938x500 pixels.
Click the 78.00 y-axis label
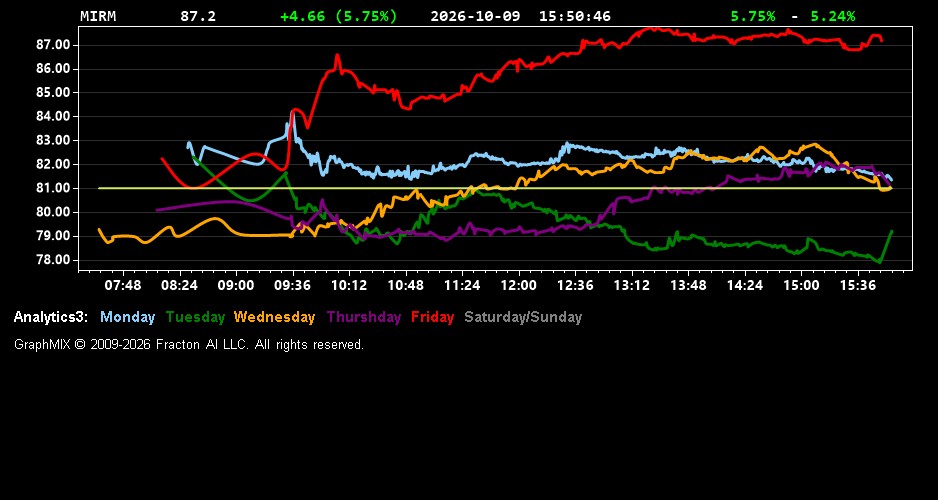54,260
